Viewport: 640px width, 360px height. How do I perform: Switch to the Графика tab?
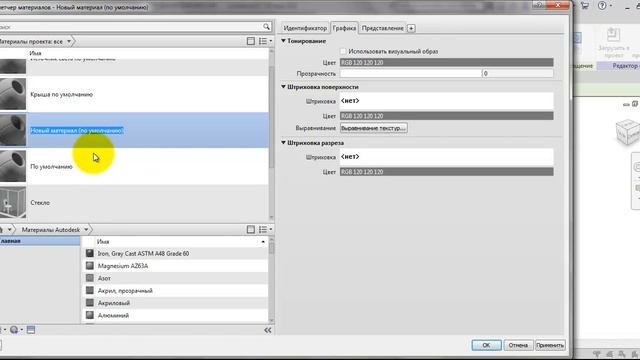(344, 28)
